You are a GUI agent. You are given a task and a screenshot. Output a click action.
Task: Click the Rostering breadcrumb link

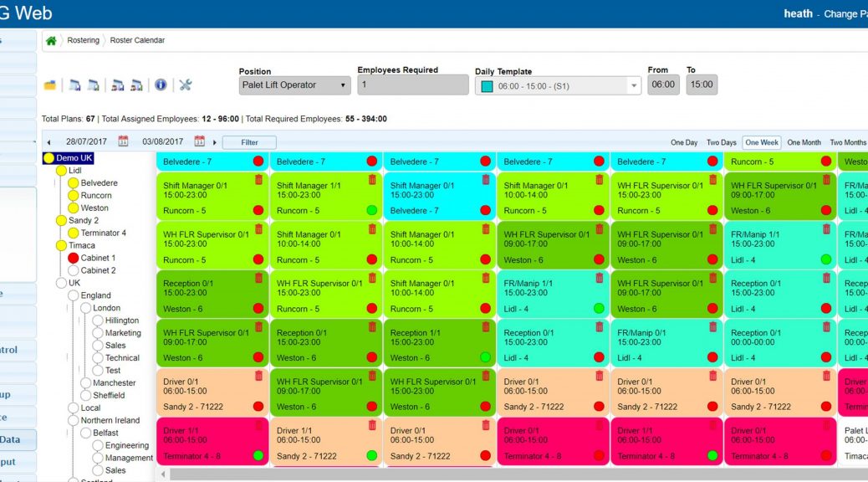pyautogui.click(x=83, y=40)
